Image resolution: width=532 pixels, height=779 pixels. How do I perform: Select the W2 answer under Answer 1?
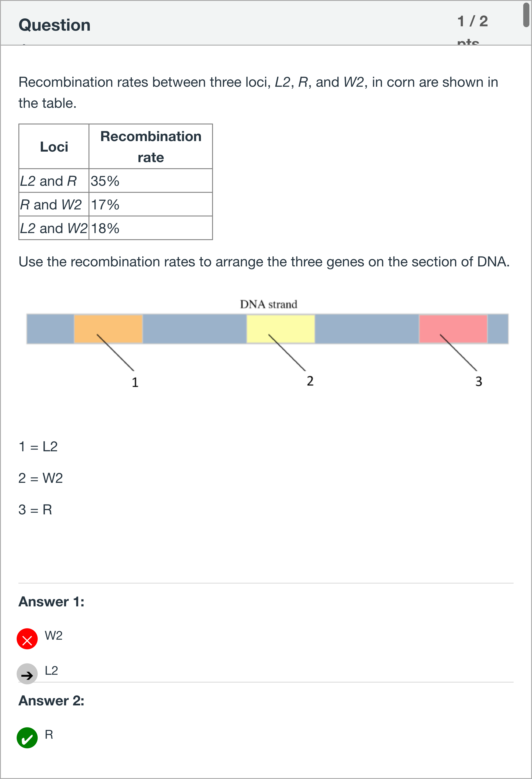(54, 636)
